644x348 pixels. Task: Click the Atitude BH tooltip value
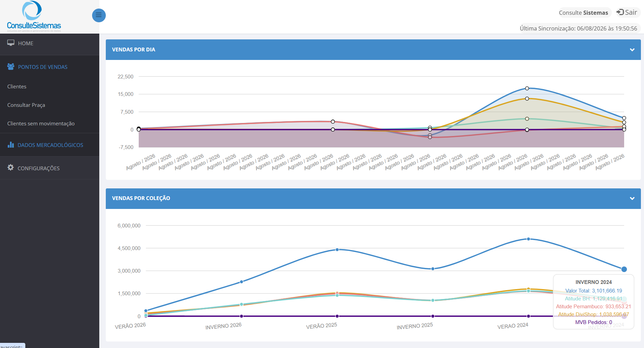594,299
